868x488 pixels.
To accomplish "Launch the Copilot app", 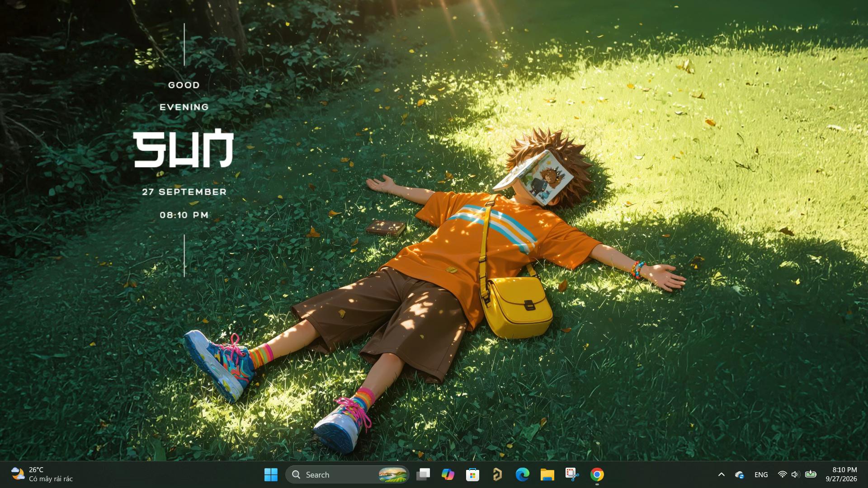I will (448, 474).
